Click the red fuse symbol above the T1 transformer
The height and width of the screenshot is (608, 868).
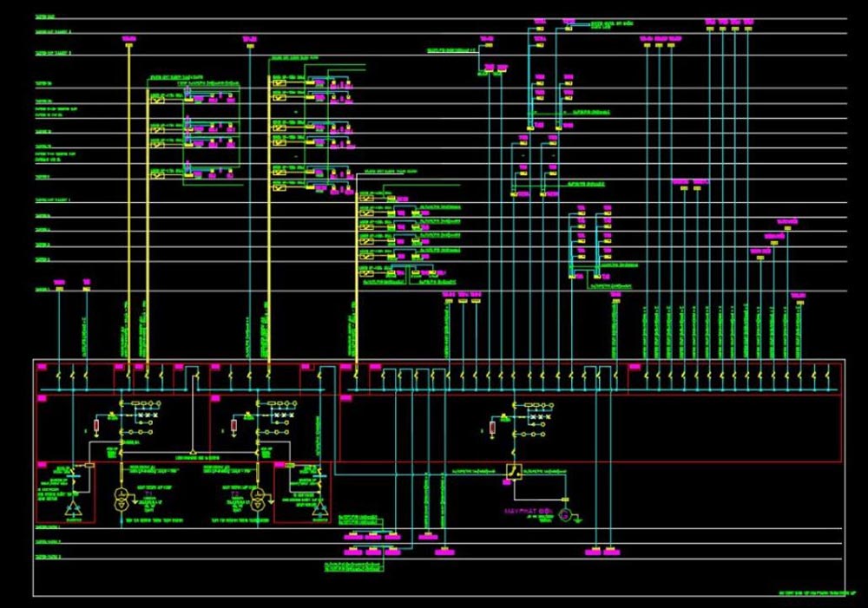(x=97, y=426)
